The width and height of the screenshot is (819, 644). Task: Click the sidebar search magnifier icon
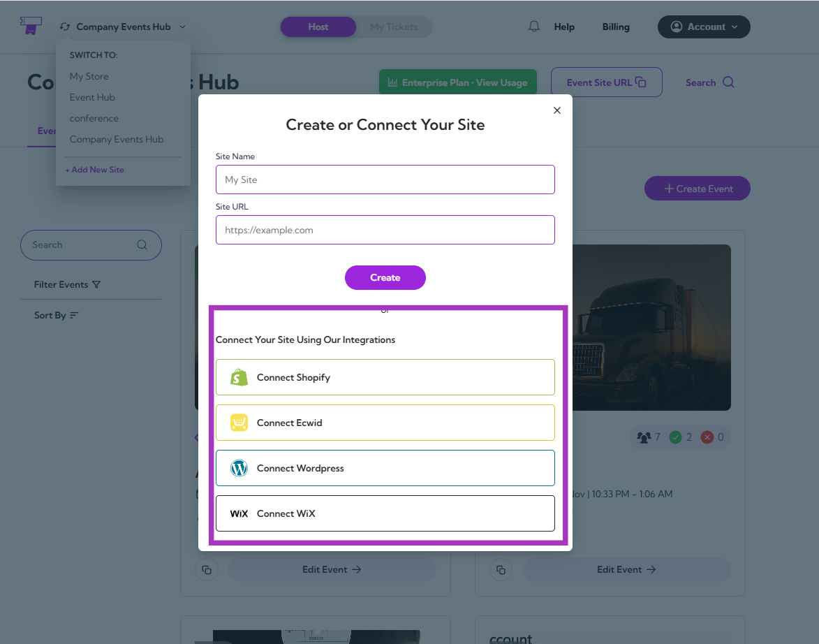tap(142, 244)
